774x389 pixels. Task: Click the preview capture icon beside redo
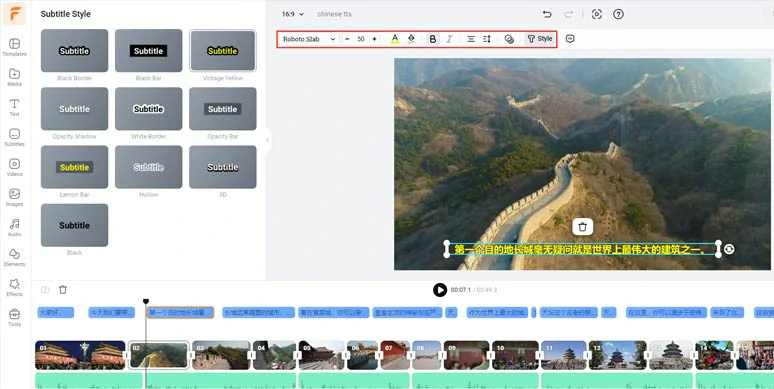point(597,14)
